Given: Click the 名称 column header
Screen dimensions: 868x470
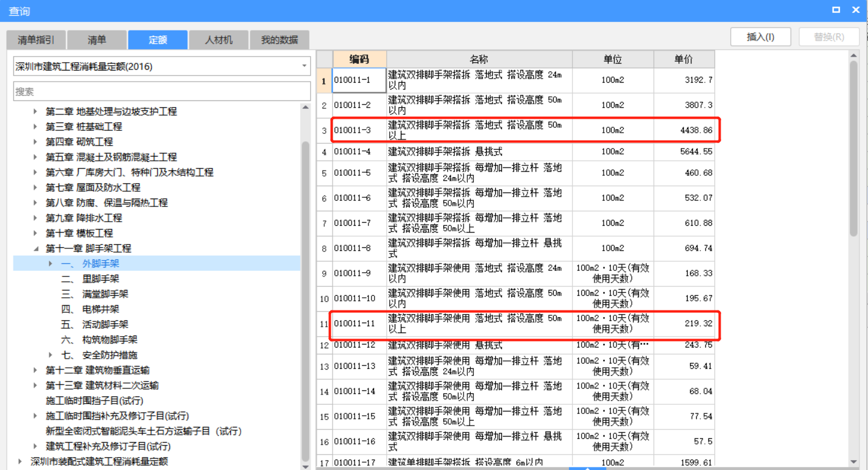Looking at the screenshot, I should tap(479, 59).
